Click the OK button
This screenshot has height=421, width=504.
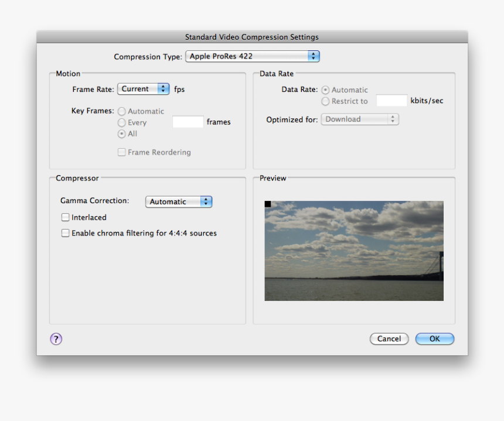434,338
